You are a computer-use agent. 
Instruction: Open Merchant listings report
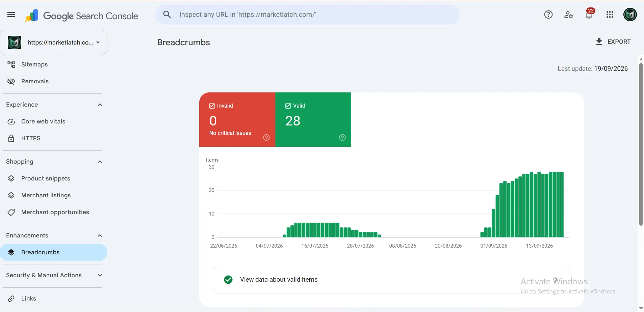coord(54,195)
